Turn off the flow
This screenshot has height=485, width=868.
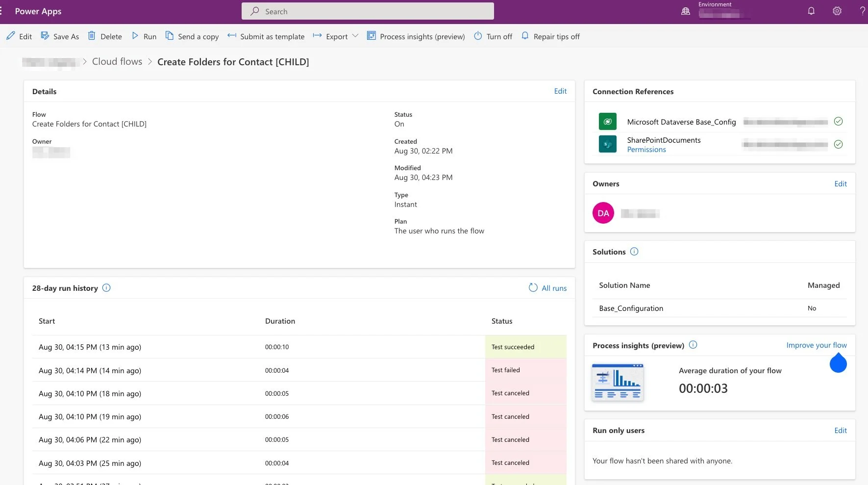(x=493, y=36)
